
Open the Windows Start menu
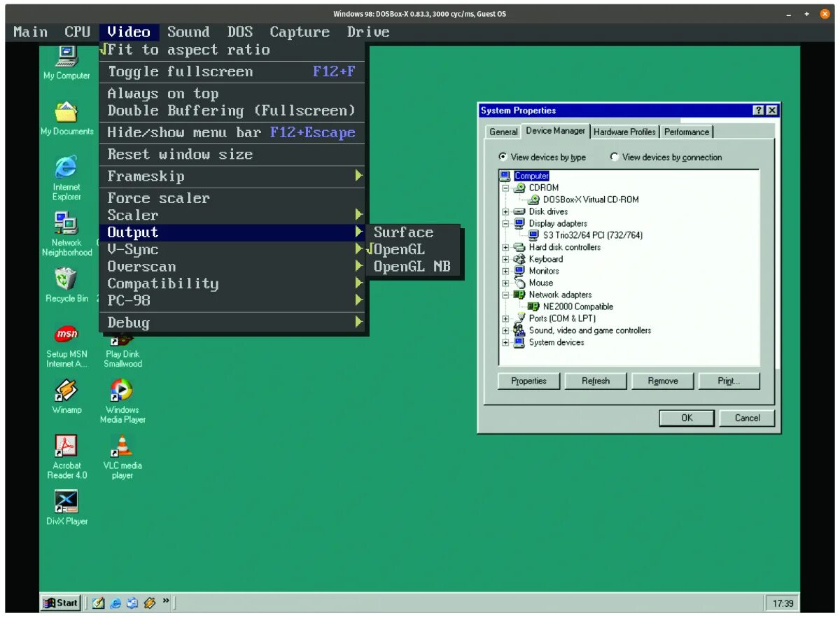[60, 603]
